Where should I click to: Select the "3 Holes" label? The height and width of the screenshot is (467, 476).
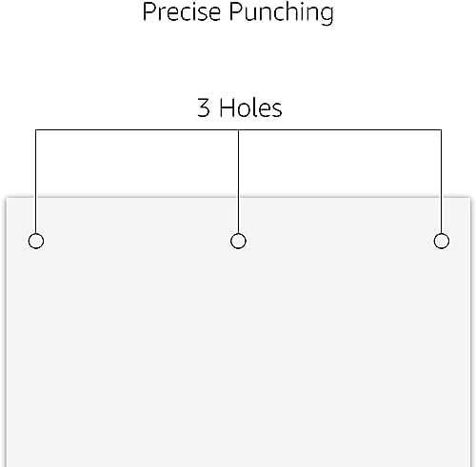click(x=240, y=107)
